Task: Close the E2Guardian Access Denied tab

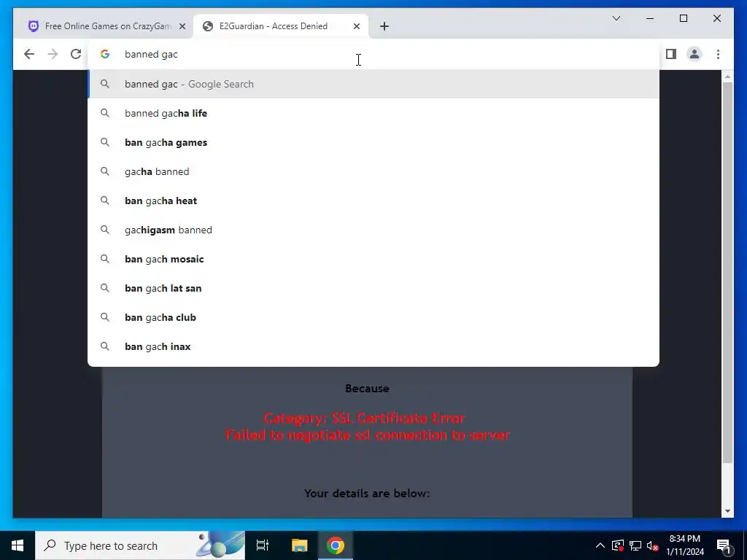Action: coord(356,26)
